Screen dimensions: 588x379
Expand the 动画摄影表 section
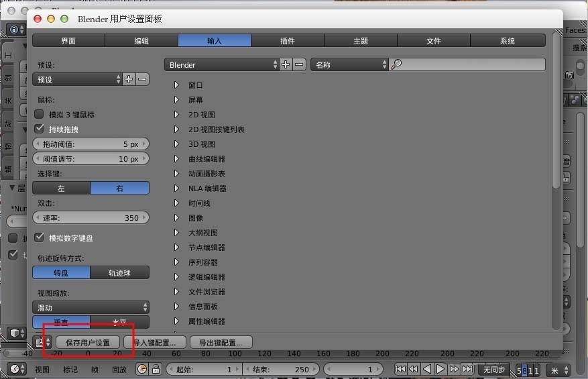(176, 173)
